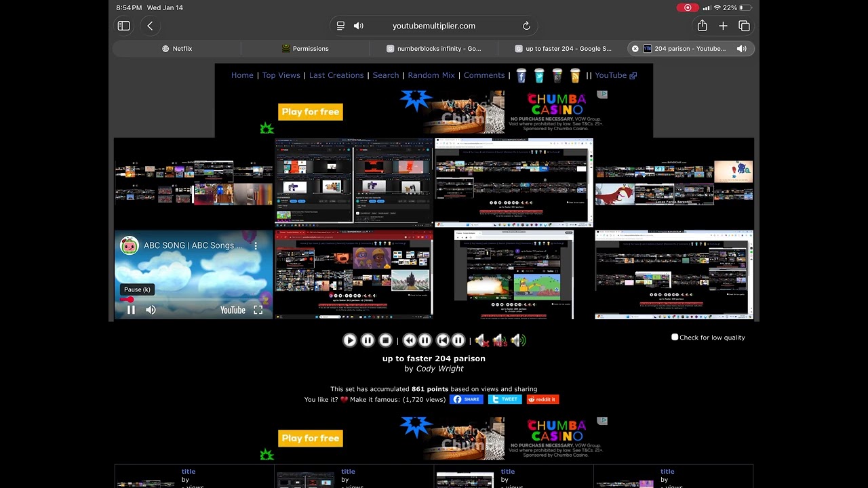Reload the youtubemultiplier.com page
This screenshot has height=488, width=868.
(x=526, y=26)
